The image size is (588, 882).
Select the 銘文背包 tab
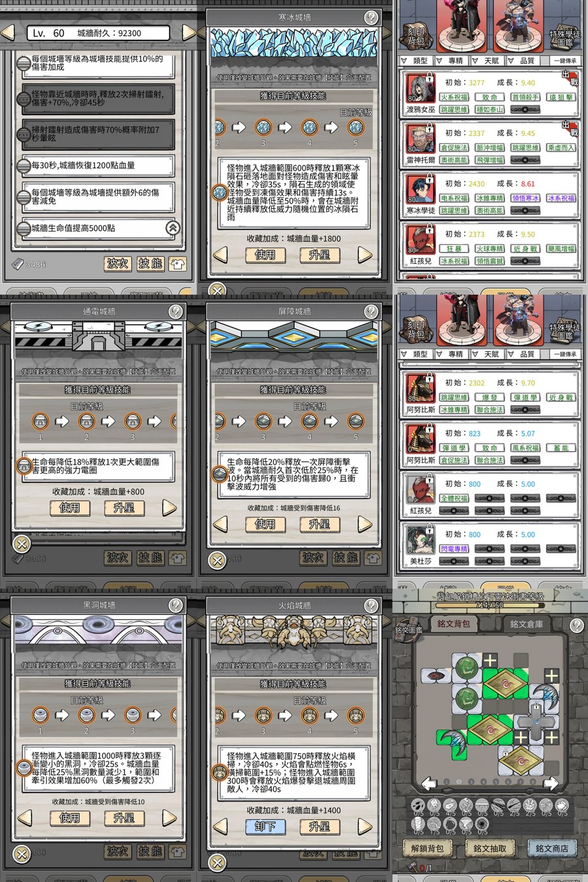[x=453, y=624]
